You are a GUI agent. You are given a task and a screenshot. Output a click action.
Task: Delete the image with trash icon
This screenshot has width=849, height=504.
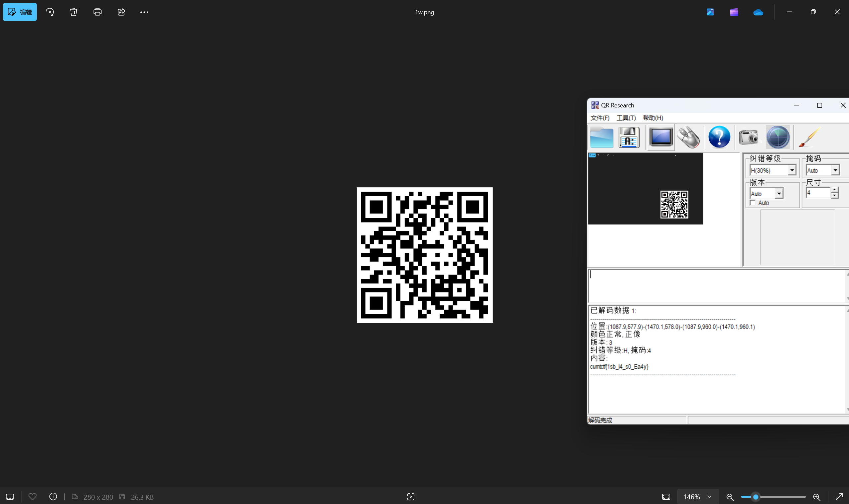tap(74, 12)
